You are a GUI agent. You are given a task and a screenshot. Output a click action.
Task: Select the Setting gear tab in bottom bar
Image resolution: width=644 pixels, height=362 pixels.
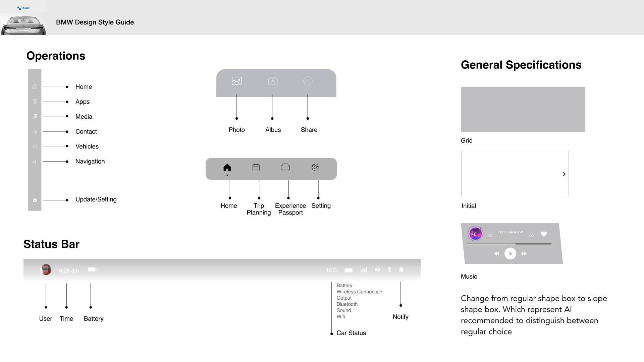[315, 167]
